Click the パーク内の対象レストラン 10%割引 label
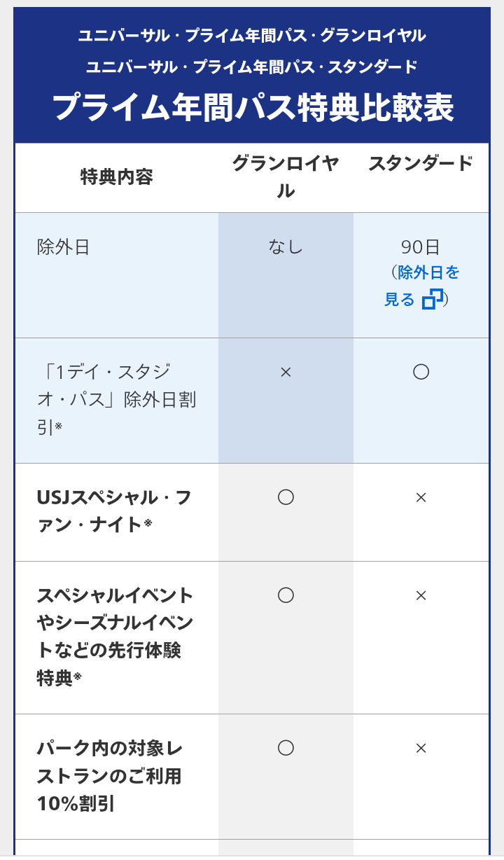This screenshot has height=860, width=504. [x=109, y=775]
